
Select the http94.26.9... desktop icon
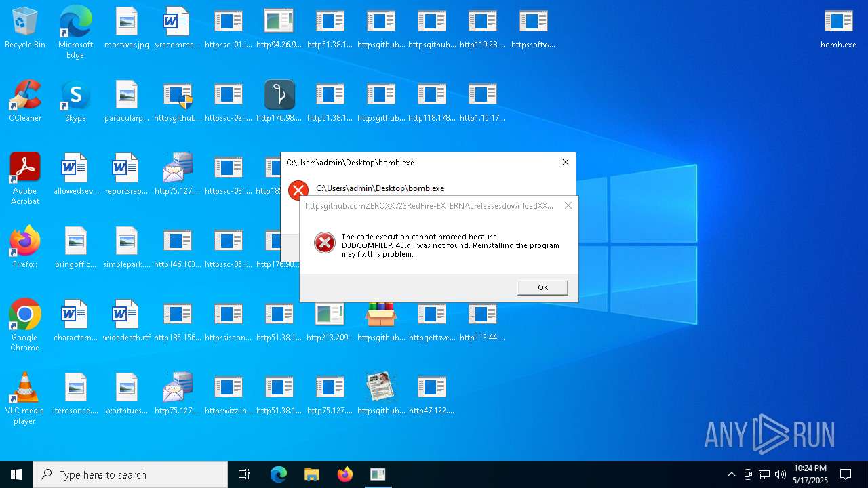point(279,28)
